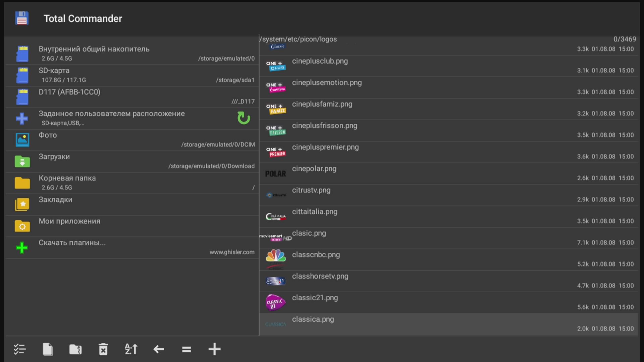This screenshot has width=644, height=362.
Task: Click the SD-карта storage icon
Action: tap(22, 75)
